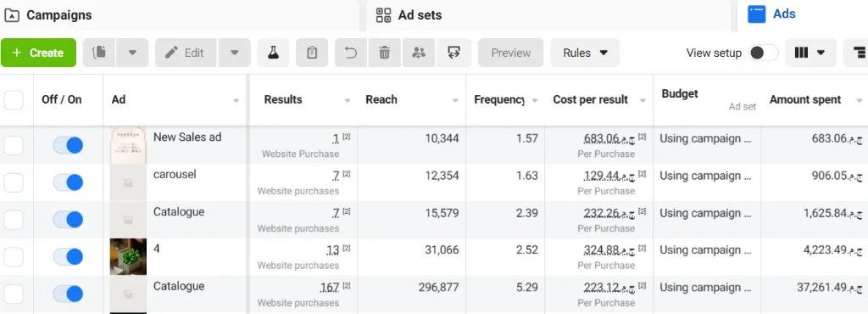Open the columns layout icon
The height and width of the screenshot is (314, 868).
click(810, 53)
